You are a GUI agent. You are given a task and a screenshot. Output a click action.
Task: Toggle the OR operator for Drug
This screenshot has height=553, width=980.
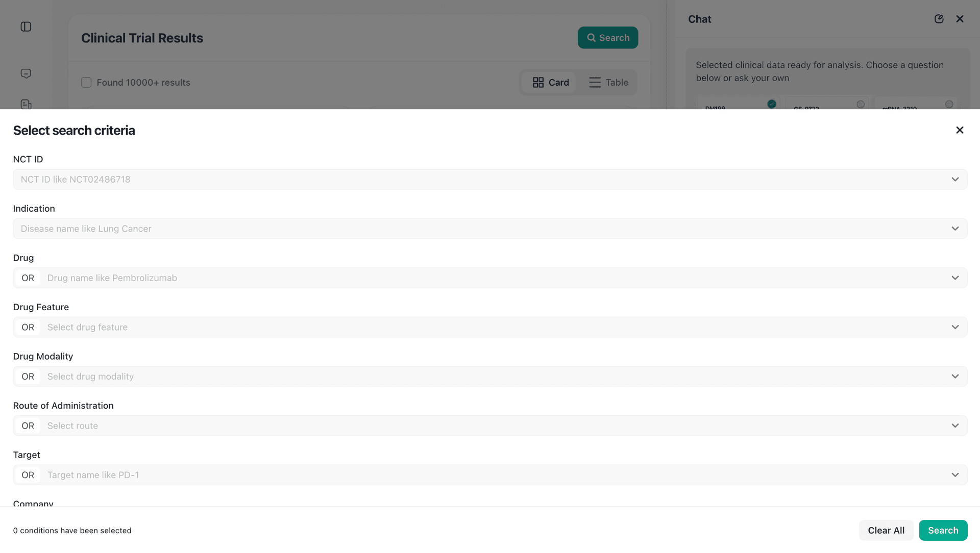28,278
